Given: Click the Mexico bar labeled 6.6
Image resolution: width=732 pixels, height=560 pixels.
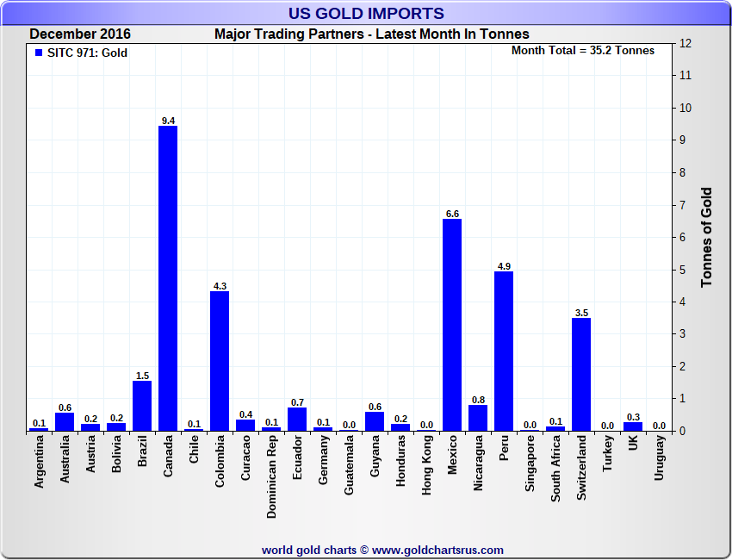Looking at the screenshot, I should click(x=452, y=325).
